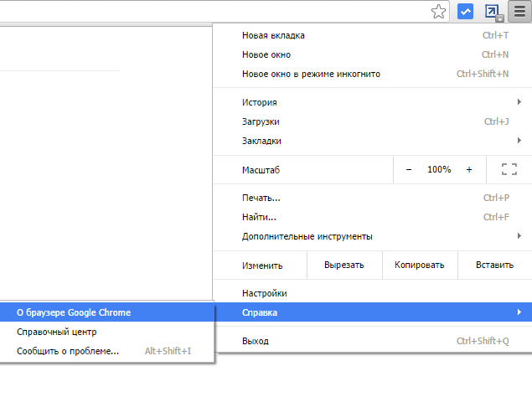
Task: Open Настройки from the menu
Action: pos(372,293)
